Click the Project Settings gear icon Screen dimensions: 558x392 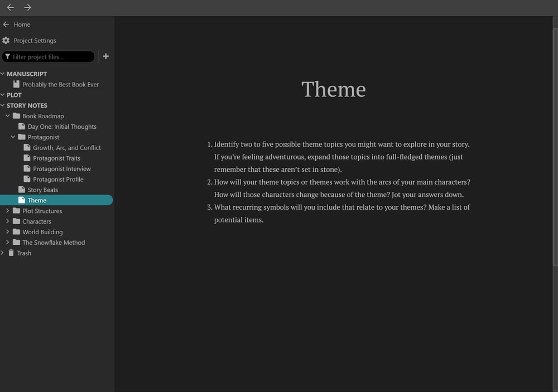tap(6, 41)
